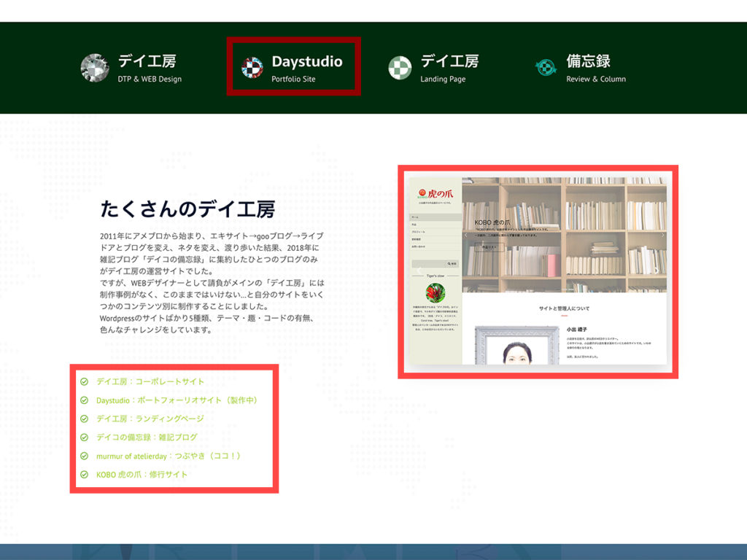Open the デイ工房 Landing Page menu item
Image resolution: width=747 pixels, height=560 pixels.
pos(433,68)
